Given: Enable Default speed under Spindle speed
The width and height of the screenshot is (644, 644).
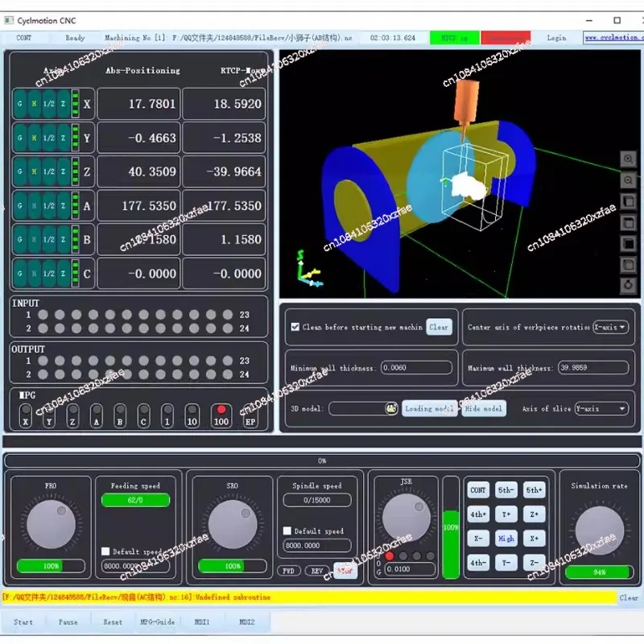Looking at the screenshot, I should 287,530.
